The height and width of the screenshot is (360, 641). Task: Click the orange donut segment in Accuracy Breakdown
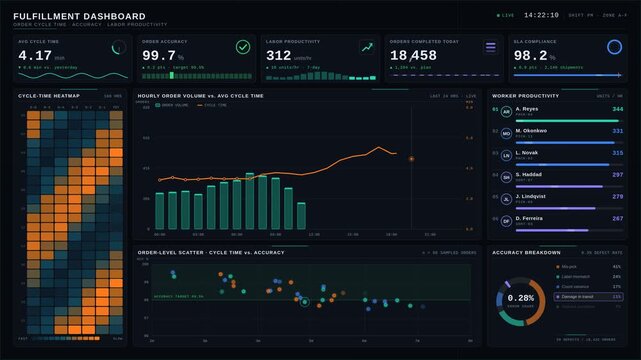click(x=539, y=302)
